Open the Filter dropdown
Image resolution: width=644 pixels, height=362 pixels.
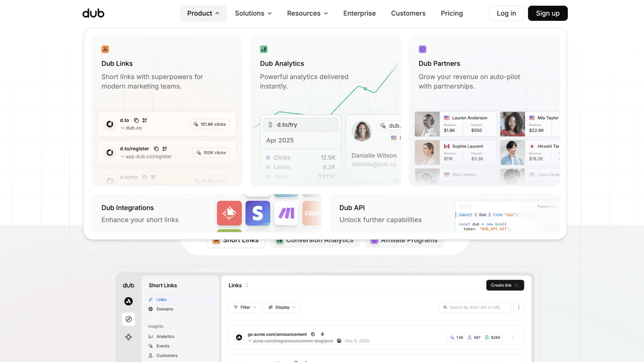click(x=245, y=307)
